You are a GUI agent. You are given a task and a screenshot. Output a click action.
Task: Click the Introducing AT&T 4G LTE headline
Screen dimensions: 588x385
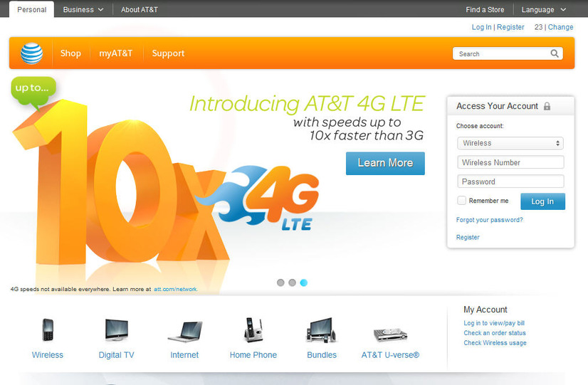307,104
